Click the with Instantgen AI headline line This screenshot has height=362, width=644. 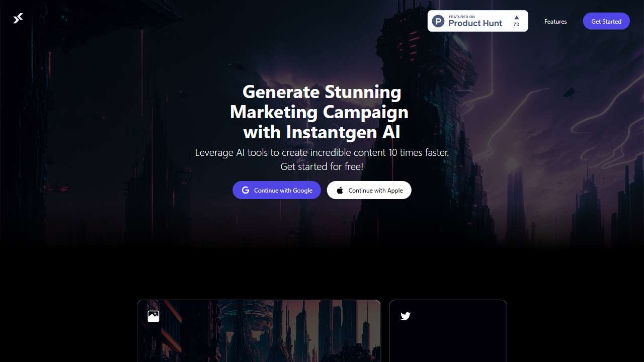click(322, 132)
